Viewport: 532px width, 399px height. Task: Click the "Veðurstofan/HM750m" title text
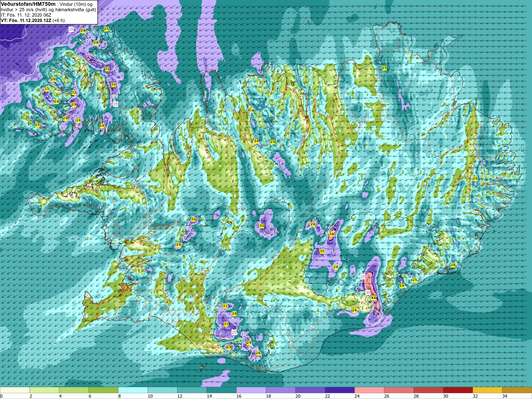pos(28,4)
